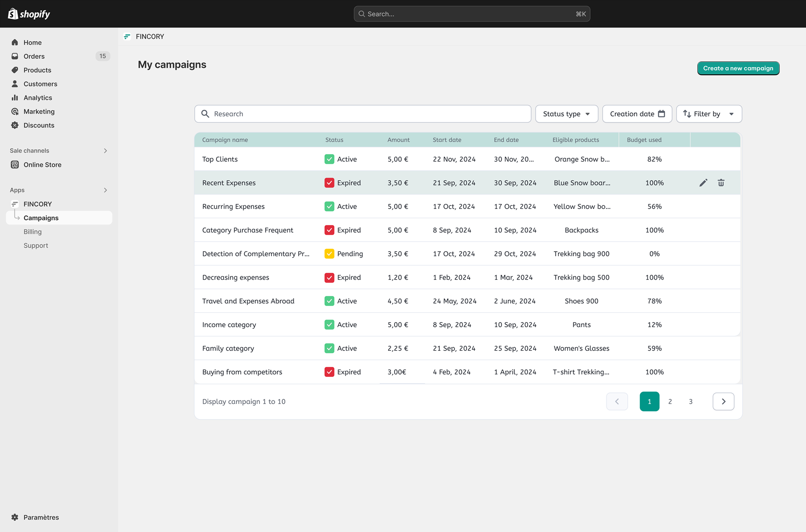Click the Shopify logo
806x532 pixels.
click(x=29, y=14)
